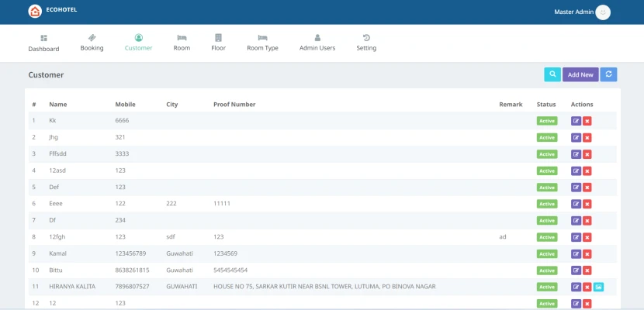
Task: Edit customer Kk with pencil icon
Action: [576, 121]
